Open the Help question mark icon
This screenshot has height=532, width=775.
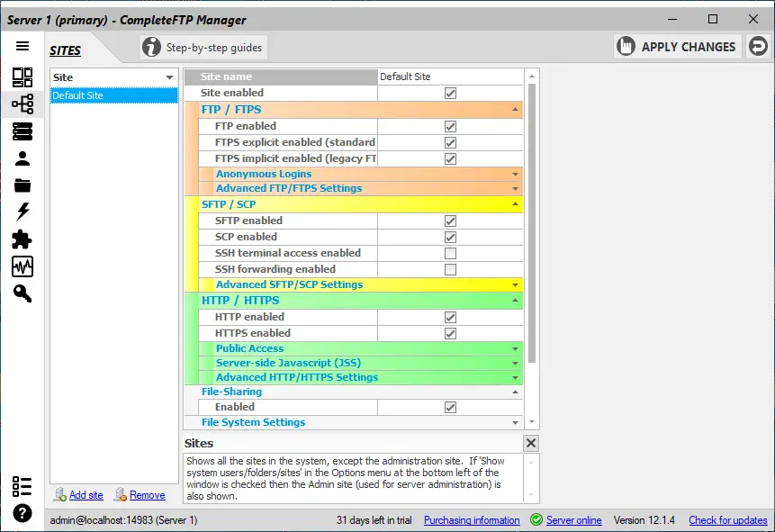click(23, 513)
